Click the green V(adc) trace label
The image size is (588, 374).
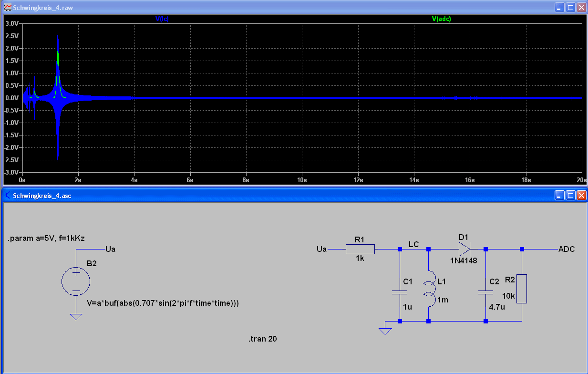441,19
